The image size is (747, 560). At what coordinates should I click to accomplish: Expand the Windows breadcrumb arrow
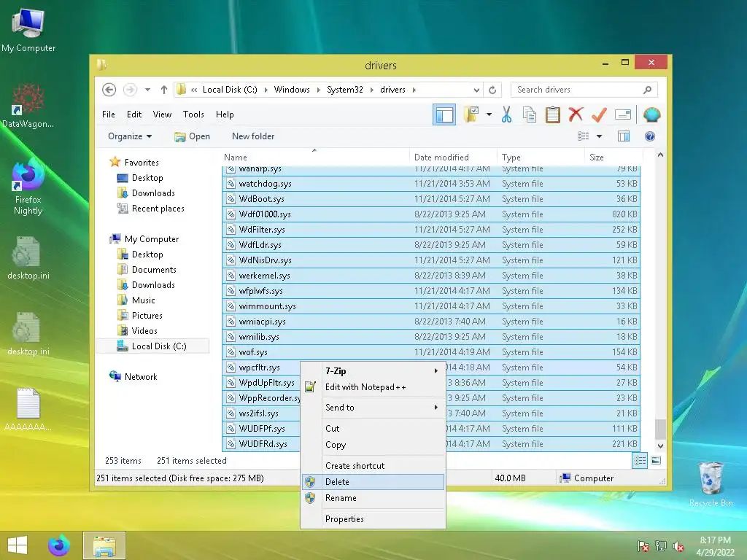click(319, 90)
